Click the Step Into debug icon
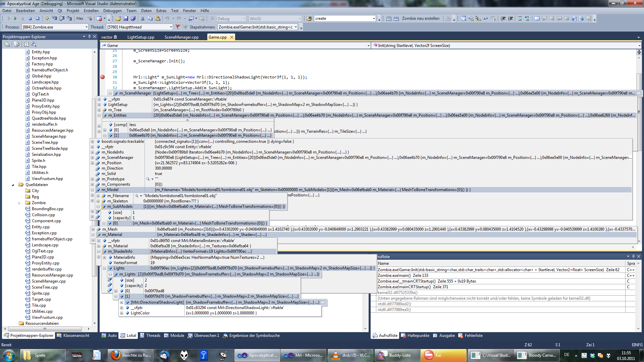 [x=54, y=19]
